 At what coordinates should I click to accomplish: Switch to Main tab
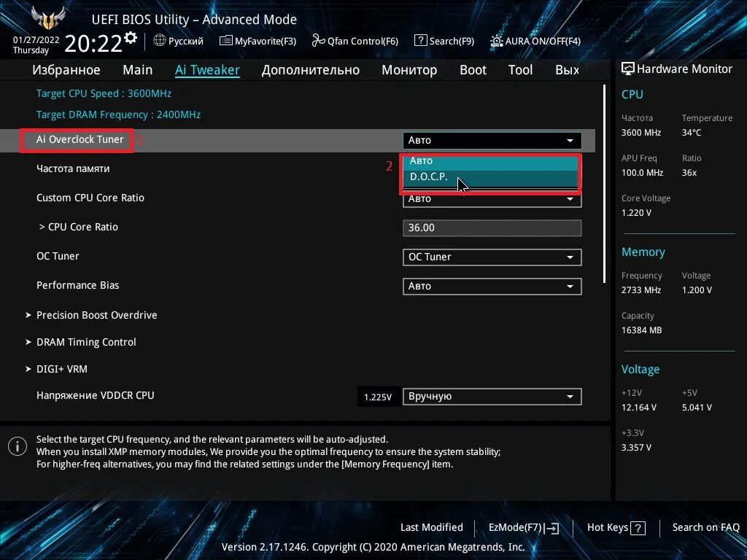[138, 70]
